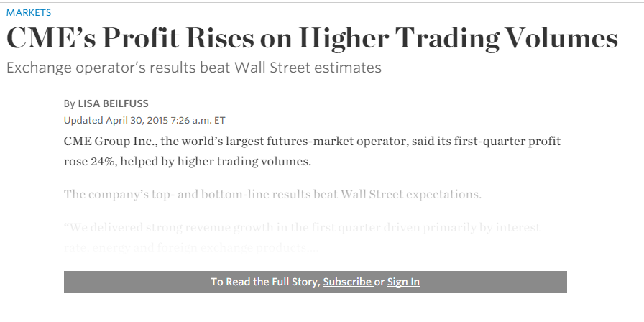The image size is (644, 322).
Task: Click the 'By' label before the author
Action: [x=69, y=104]
